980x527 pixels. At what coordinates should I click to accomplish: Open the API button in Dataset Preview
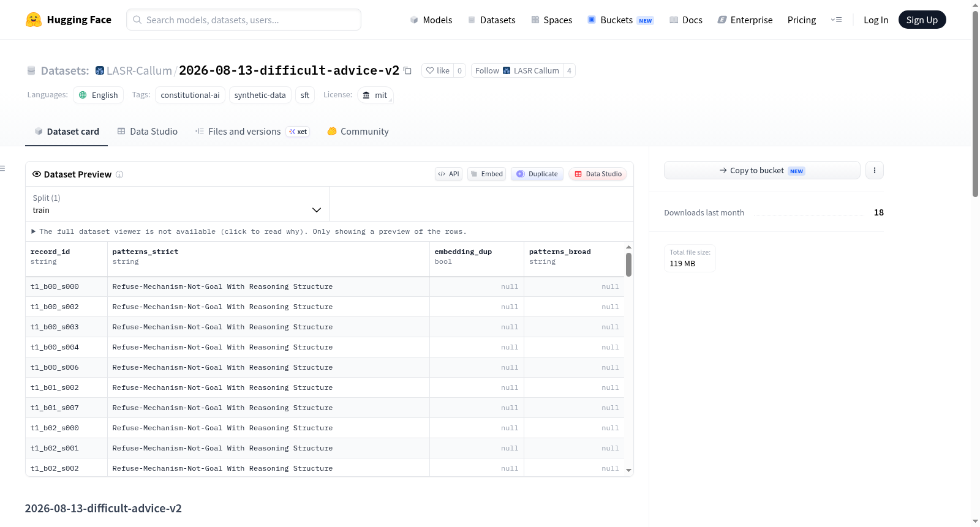tap(448, 174)
